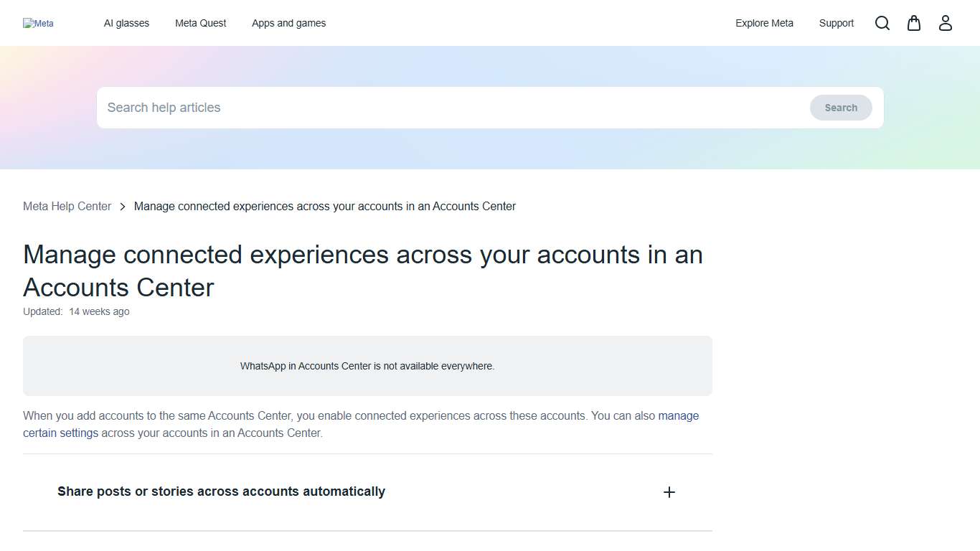Open the plus icon next to sharing section
Screen dimensions: 980x551
coord(669,492)
